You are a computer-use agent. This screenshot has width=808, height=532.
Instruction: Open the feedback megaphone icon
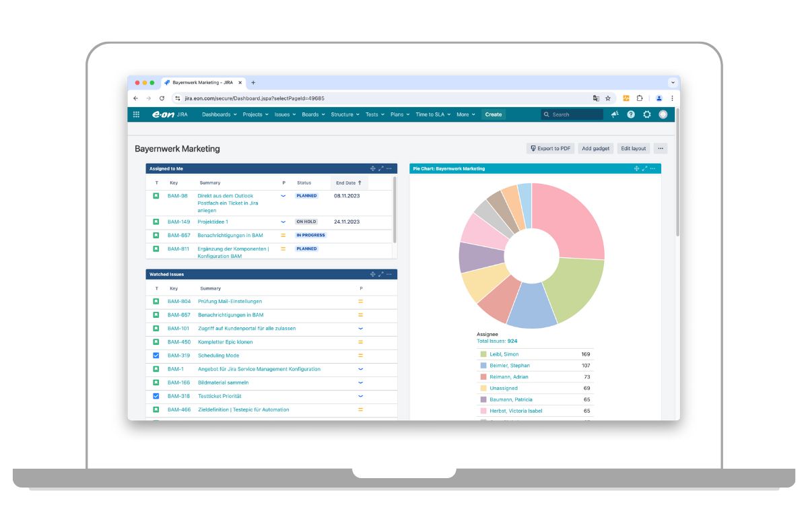615,114
